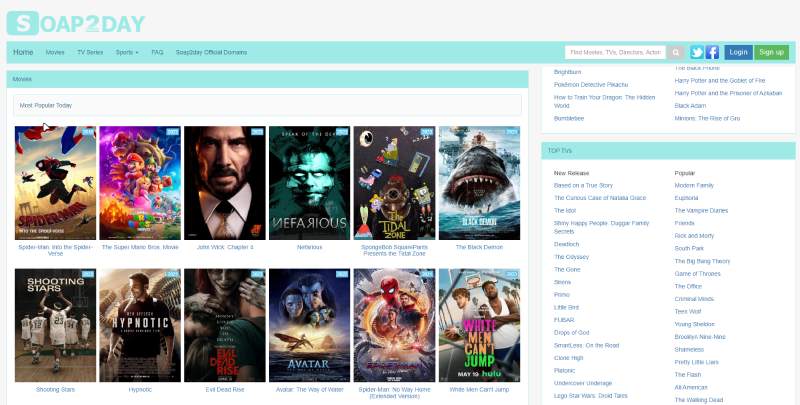
Task: Open the FAQ nav item
Action: (157, 52)
